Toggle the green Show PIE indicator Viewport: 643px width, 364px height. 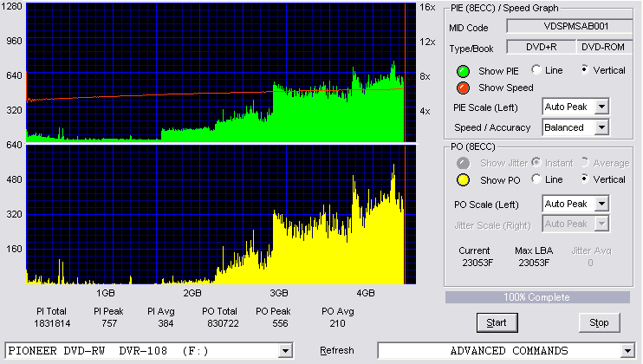[x=463, y=71]
